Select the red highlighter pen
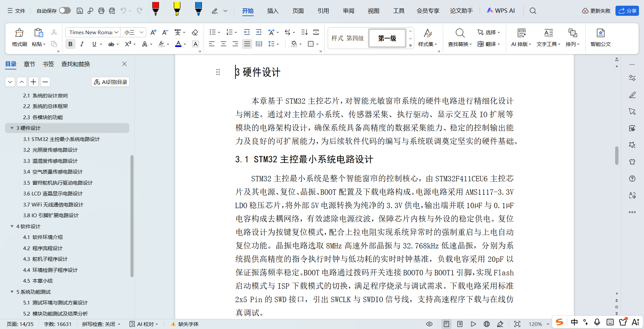644x329 pixels. pyautogui.click(x=155, y=9)
